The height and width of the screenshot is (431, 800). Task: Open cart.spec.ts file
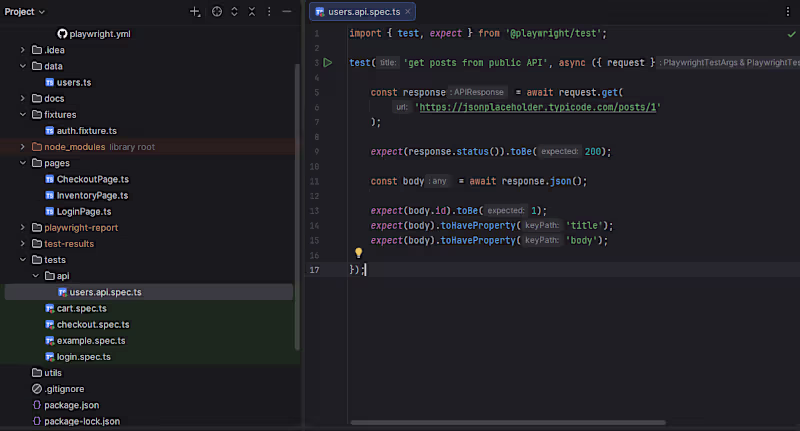(x=82, y=309)
